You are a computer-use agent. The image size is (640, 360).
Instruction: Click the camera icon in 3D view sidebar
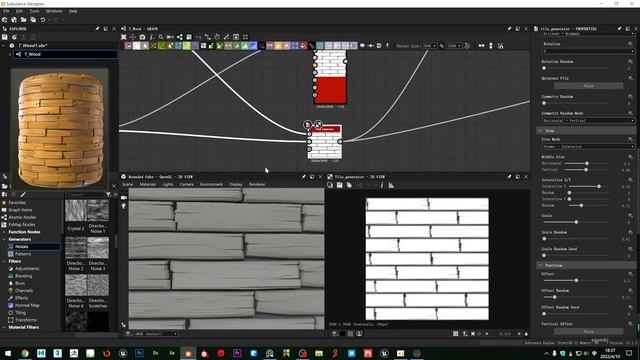[124, 198]
